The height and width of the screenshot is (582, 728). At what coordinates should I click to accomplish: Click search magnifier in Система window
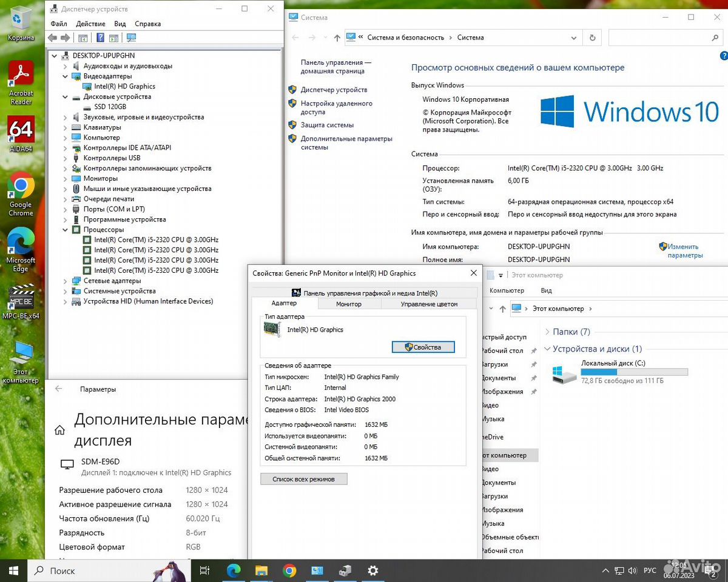pos(715,38)
